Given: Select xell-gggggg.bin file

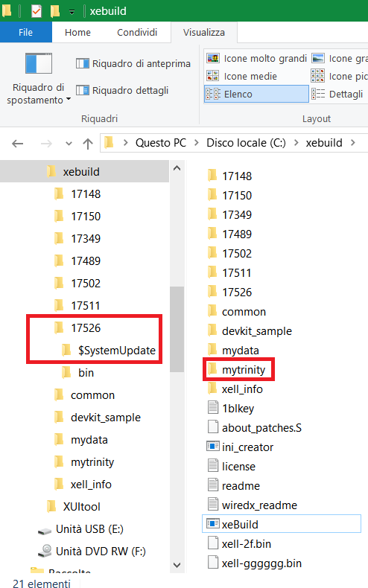Looking at the screenshot, I should click(254, 563).
